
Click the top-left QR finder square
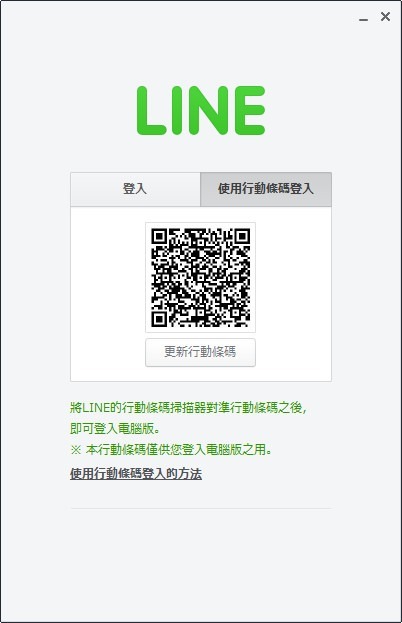tap(158, 236)
